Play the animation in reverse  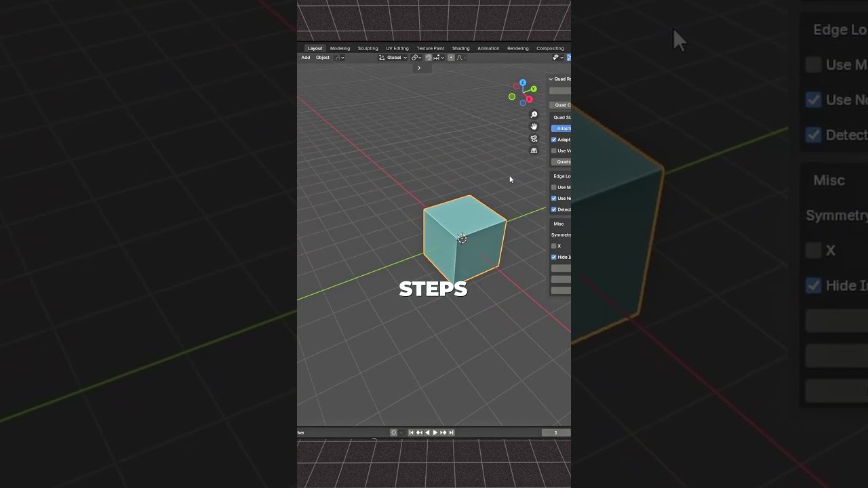click(427, 432)
